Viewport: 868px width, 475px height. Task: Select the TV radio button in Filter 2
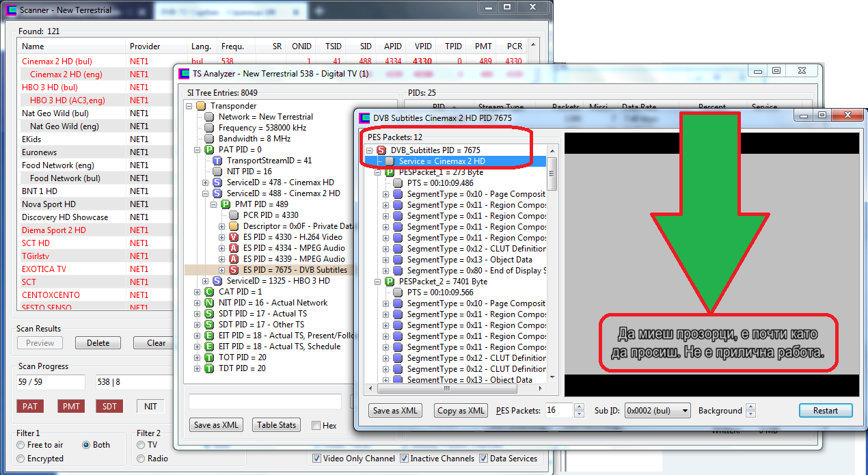click(x=141, y=445)
